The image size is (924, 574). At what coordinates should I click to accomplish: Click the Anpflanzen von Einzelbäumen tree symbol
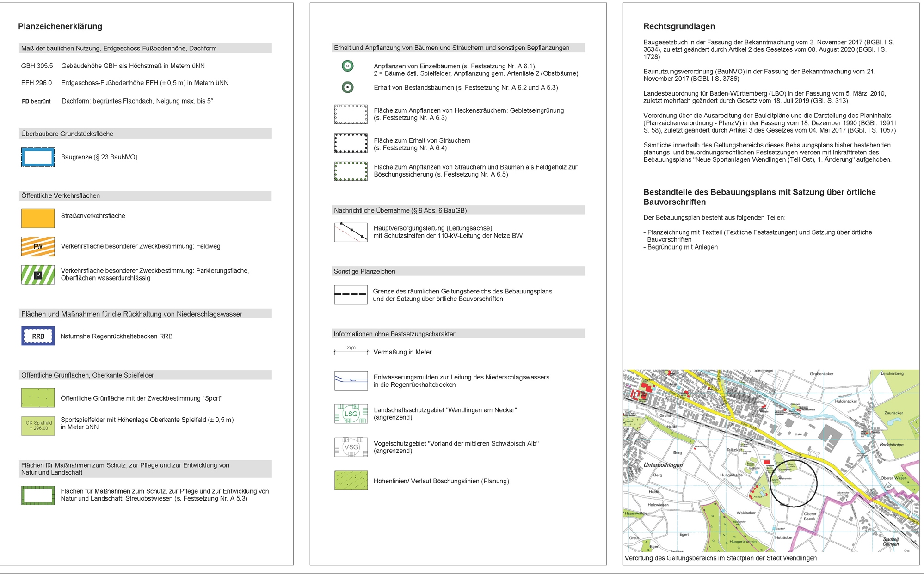tap(348, 66)
